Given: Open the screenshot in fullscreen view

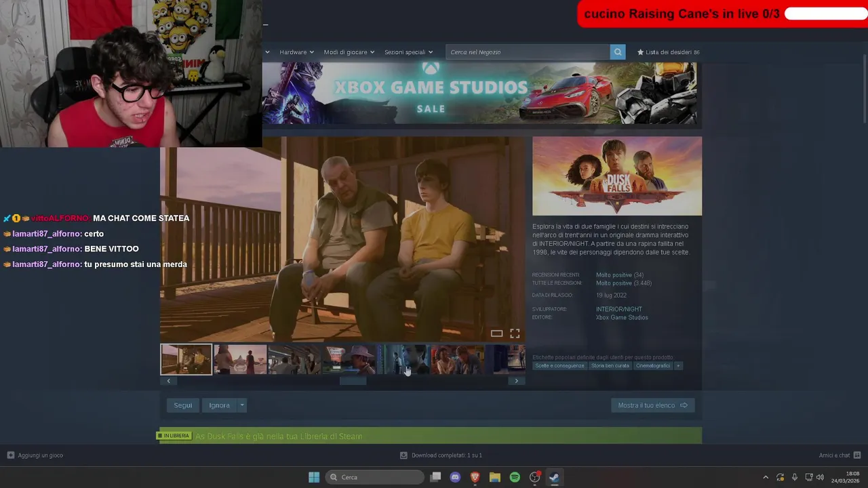Looking at the screenshot, I should pyautogui.click(x=515, y=333).
